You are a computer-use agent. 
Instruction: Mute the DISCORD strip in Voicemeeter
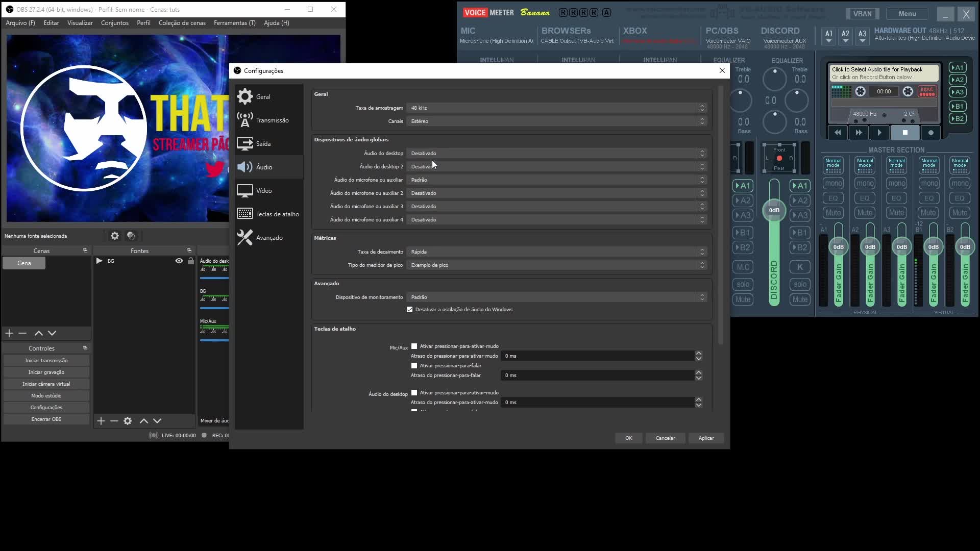(x=800, y=299)
